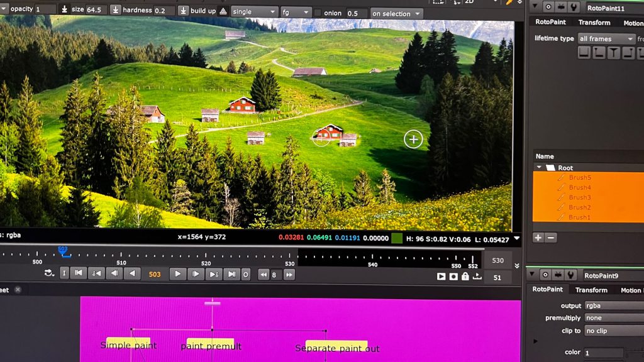Image resolution: width=644 pixels, height=362 pixels.
Task: Click the pressure icon before hardness
Action: (116, 10)
